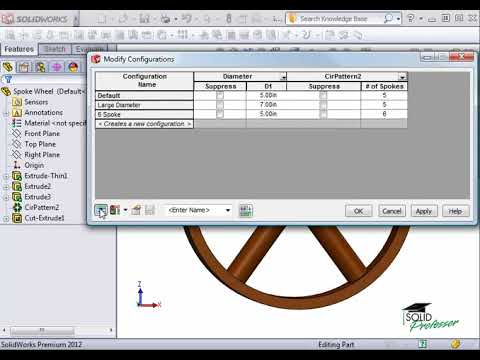The width and height of the screenshot is (480, 360).
Task: Select the Large Diameter configuration name cell
Action: 144,105
